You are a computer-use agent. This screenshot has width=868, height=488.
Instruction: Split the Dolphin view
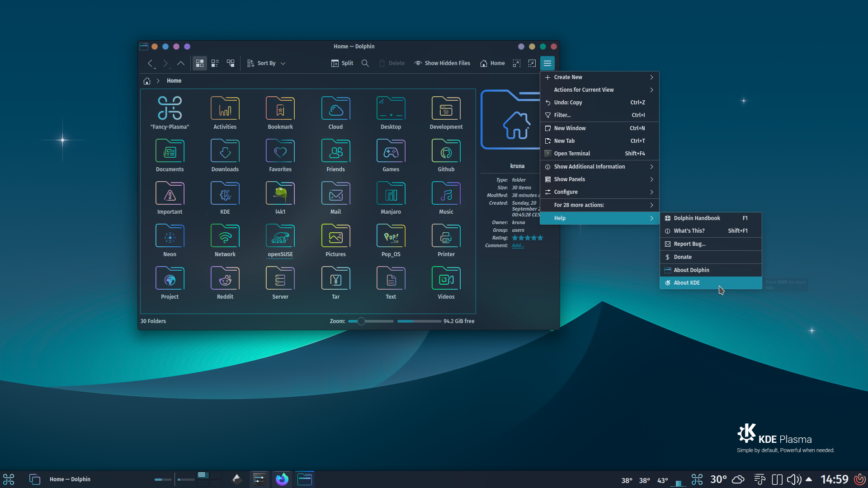click(x=342, y=63)
